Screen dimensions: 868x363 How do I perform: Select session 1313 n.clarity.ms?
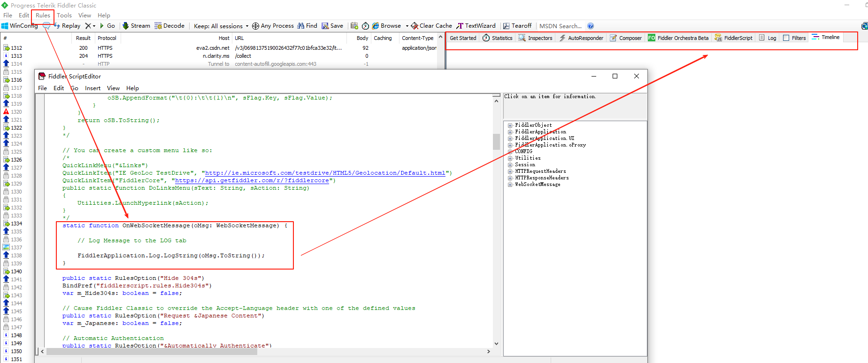click(x=220, y=56)
